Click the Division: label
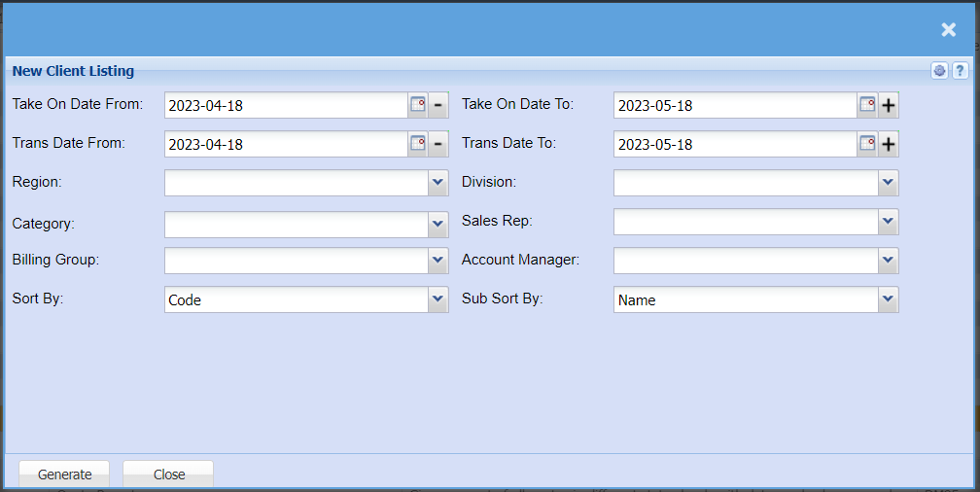 (x=489, y=182)
